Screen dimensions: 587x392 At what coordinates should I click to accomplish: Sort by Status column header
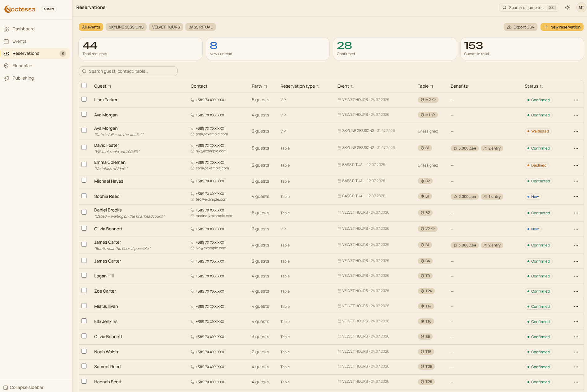tap(534, 86)
